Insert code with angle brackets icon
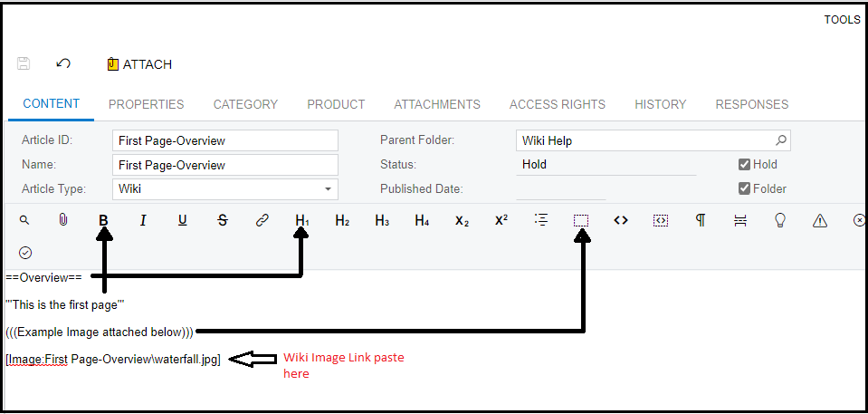 pyautogui.click(x=621, y=220)
